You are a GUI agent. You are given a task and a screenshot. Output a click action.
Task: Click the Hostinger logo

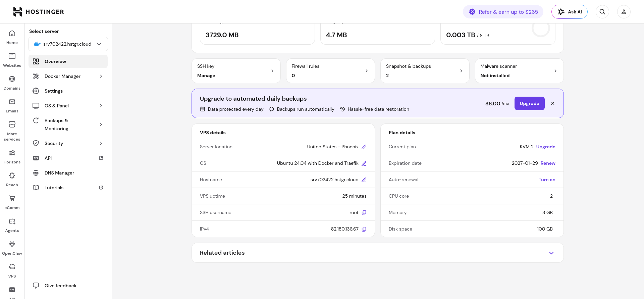tap(39, 12)
